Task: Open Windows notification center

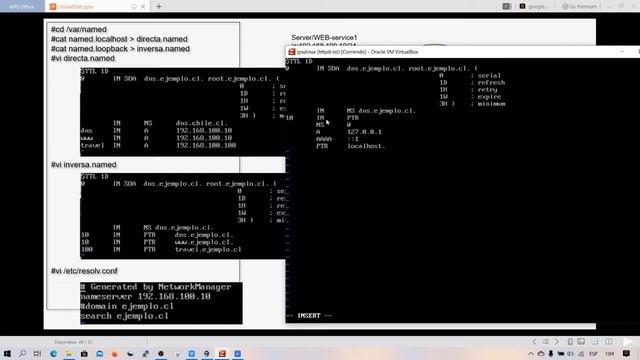Action: pyautogui.click(x=627, y=353)
